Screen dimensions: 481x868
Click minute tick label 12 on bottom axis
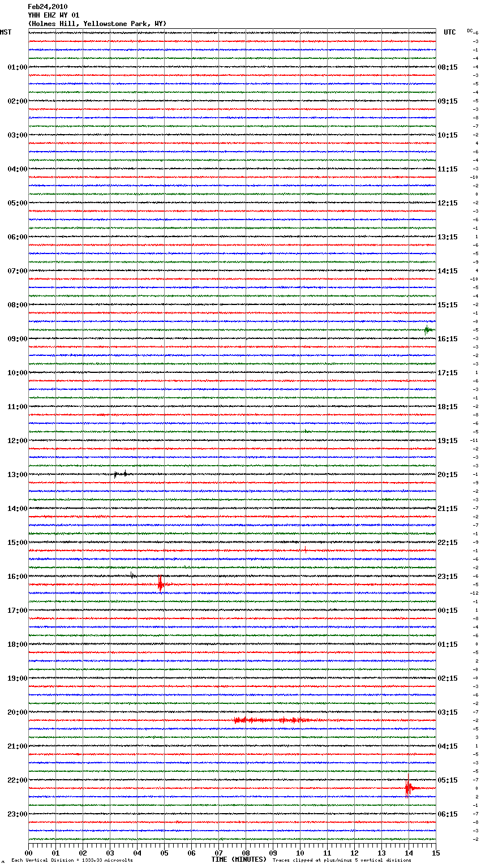[354, 853]
